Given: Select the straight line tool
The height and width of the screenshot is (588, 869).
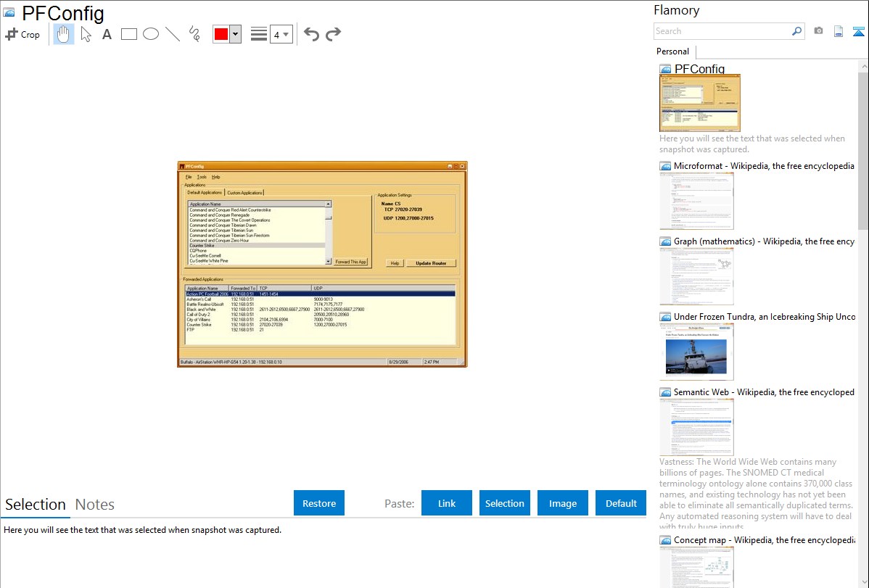Looking at the screenshot, I should pyautogui.click(x=173, y=34).
